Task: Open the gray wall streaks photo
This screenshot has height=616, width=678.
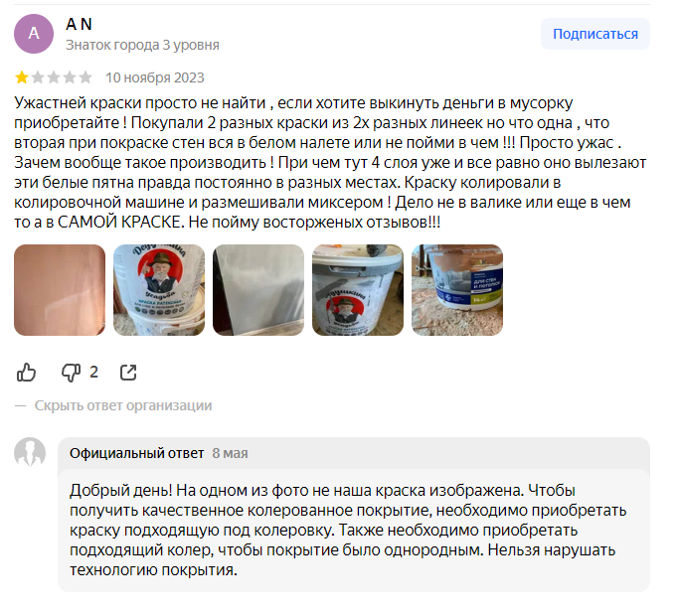Action: tap(258, 290)
